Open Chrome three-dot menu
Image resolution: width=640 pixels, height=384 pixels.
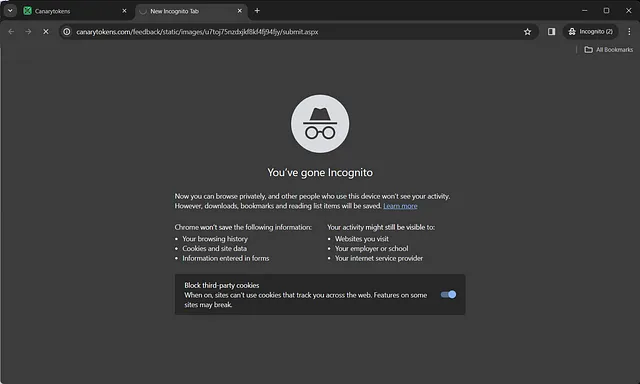pos(629,32)
